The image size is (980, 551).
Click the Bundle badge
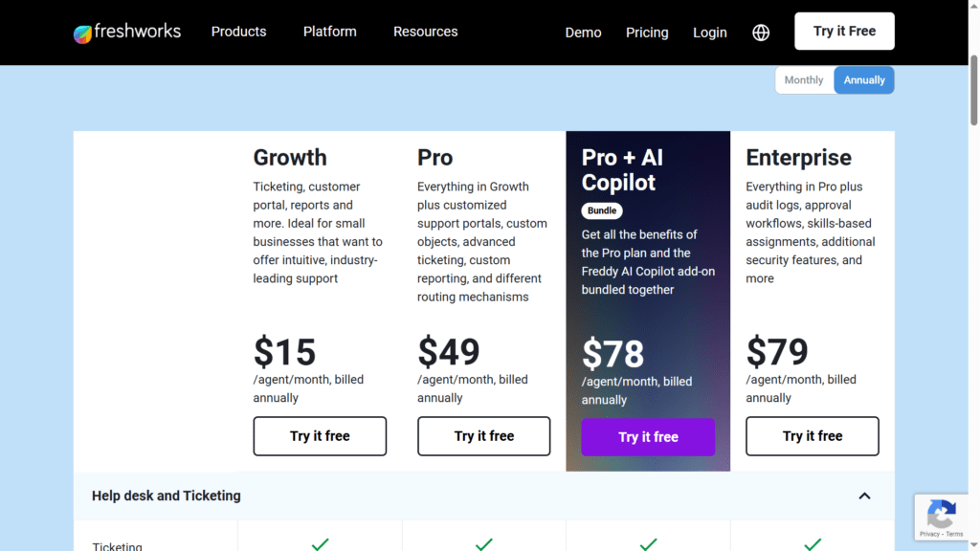602,210
